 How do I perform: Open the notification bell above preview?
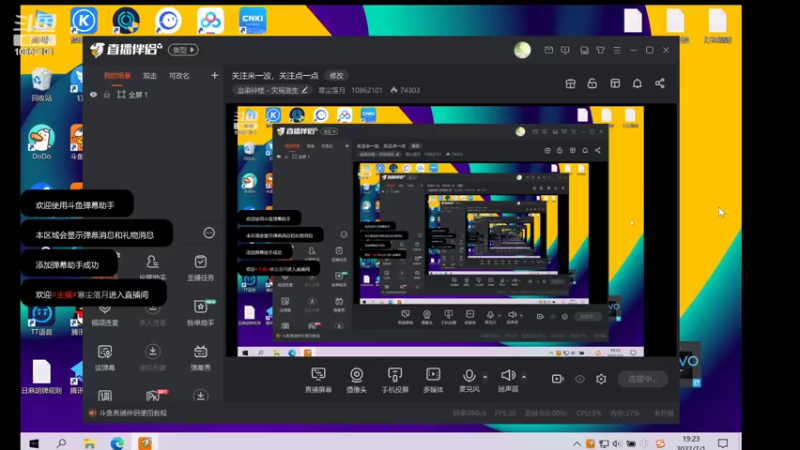coord(637,83)
